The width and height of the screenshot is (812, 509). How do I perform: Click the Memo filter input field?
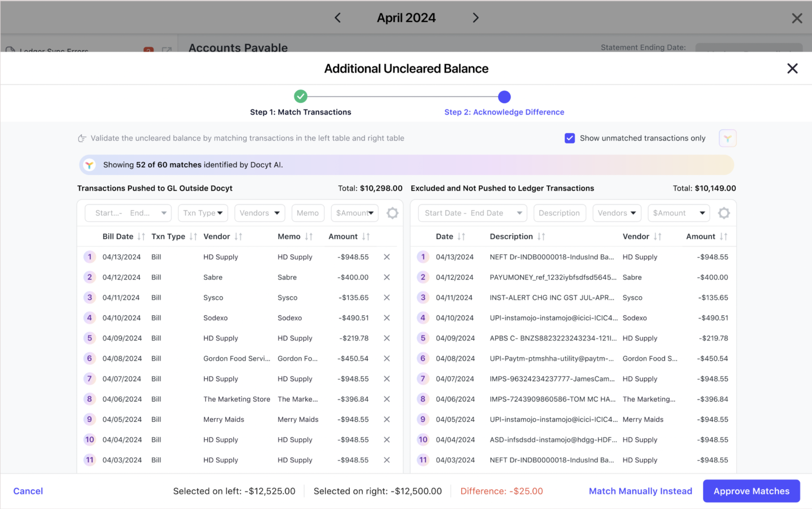308,213
